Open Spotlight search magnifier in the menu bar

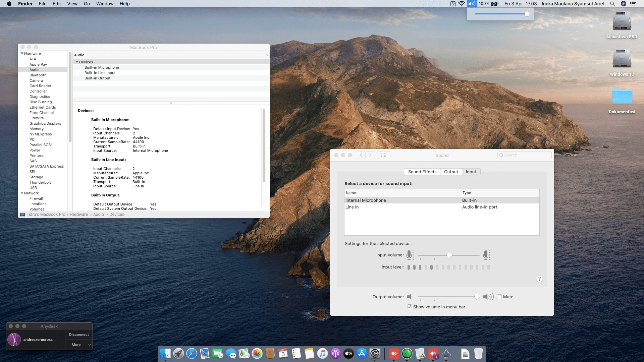pyautogui.click(x=612, y=4)
